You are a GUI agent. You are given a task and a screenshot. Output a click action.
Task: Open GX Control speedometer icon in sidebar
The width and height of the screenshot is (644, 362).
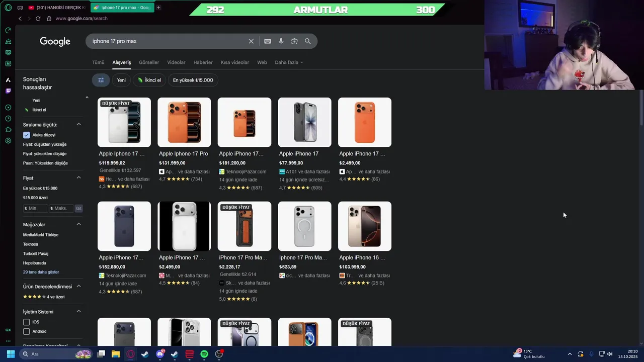click(x=8, y=30)
